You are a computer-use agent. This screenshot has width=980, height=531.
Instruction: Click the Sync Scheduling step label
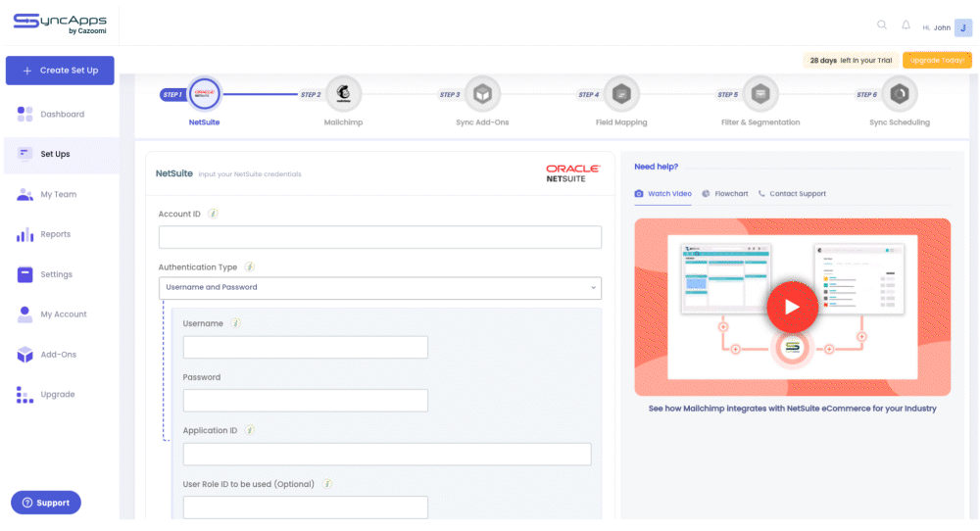pyautogui.click(x=900, y=122)
